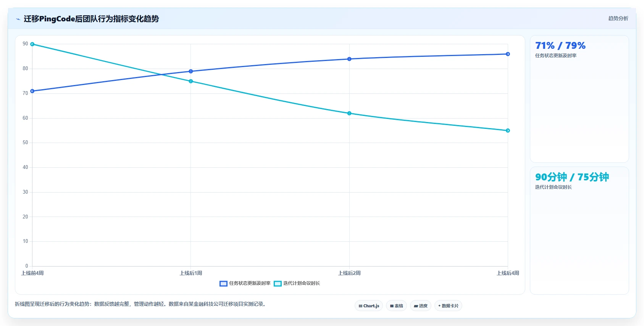Click the cyan 迭代计划会议时长 legend swatch
644x326 pixels.
(278, 283)
